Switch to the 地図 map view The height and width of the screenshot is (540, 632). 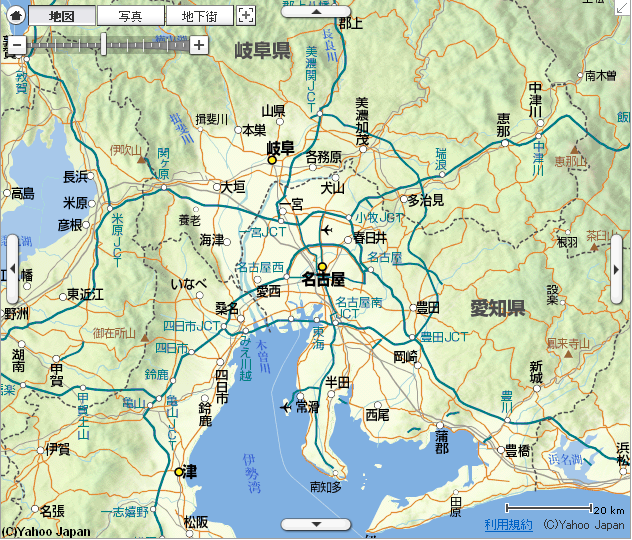click(63, 16)
